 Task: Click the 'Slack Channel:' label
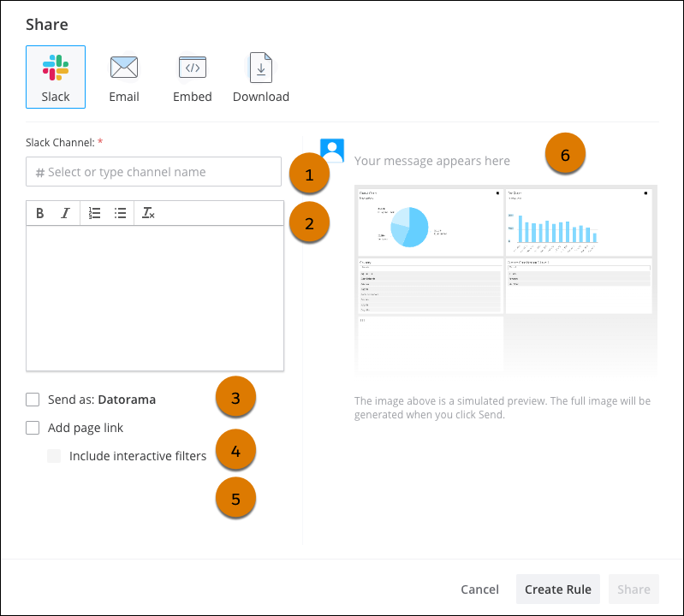[60, 143]
